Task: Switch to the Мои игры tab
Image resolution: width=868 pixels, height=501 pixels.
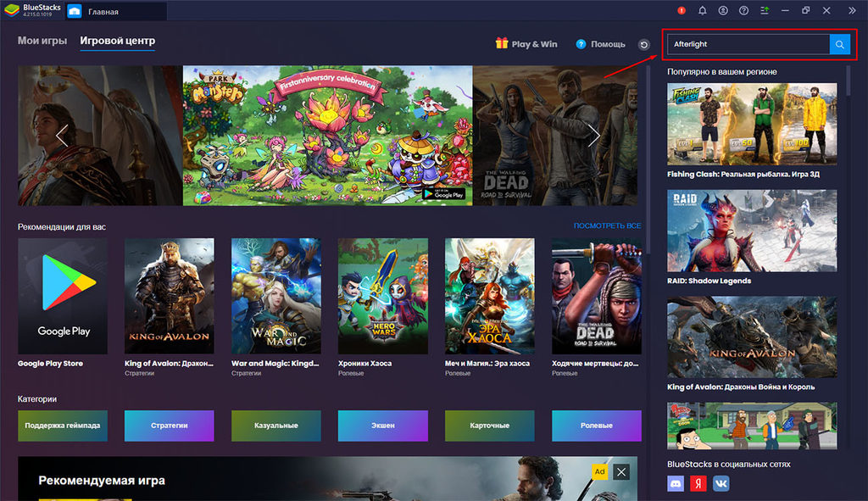Action: point(42,41)
